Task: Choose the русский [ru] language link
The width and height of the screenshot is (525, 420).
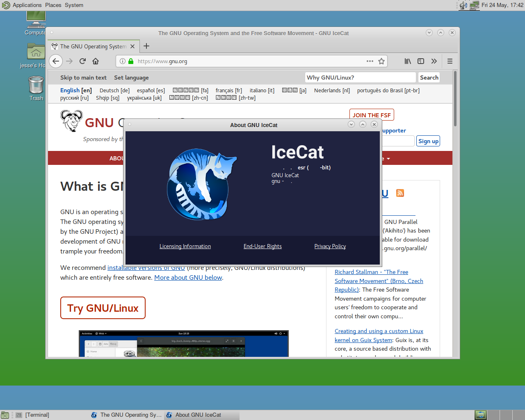Action: pos(74,98)
